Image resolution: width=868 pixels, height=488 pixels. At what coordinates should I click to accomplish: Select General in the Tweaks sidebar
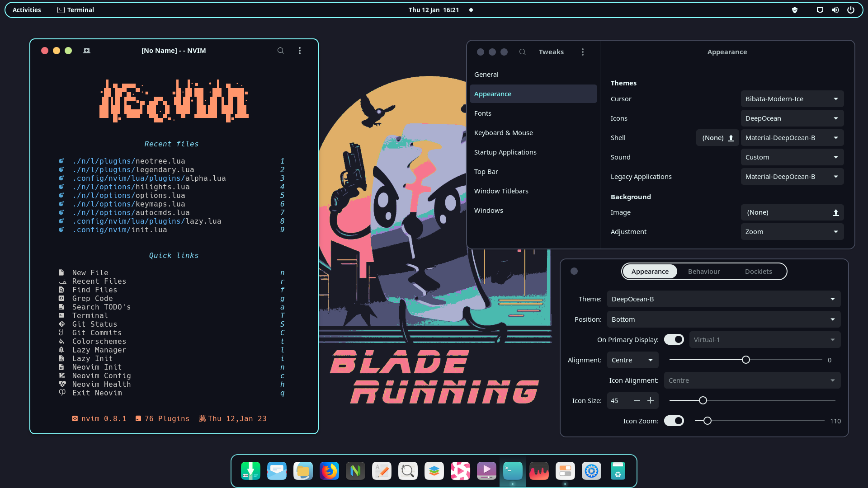pos(533,75)
